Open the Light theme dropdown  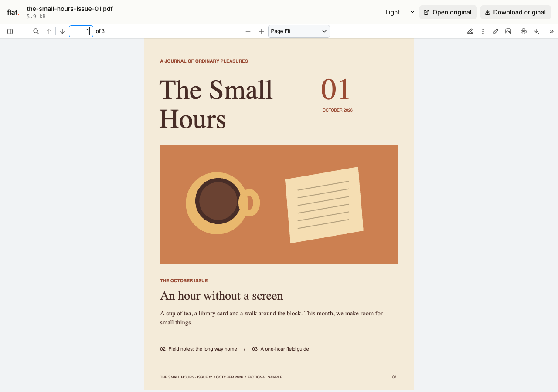[x=399, y=12]
